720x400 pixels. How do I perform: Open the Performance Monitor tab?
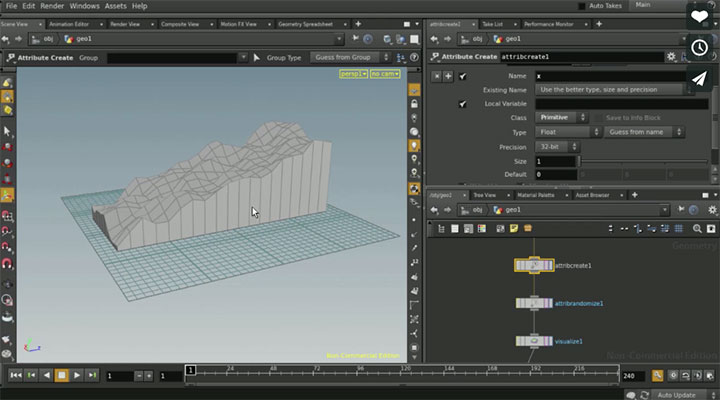tap(549, 24)
